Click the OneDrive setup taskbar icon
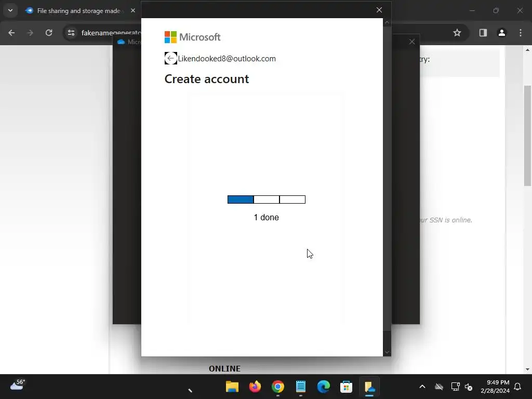 pyautogui.click(x=369, y=387)
